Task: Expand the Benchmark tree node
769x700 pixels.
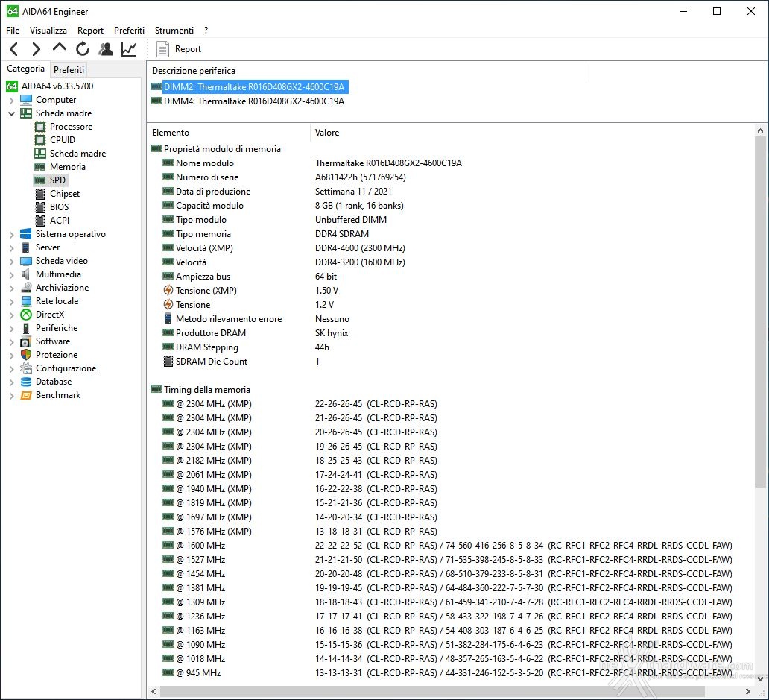Action: point(12,395)
